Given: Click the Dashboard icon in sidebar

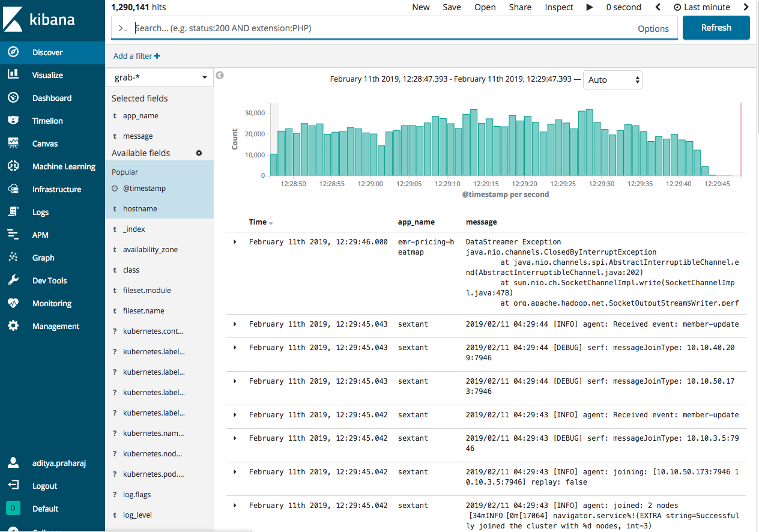Looking at the screenshot, I should [13, 98].
